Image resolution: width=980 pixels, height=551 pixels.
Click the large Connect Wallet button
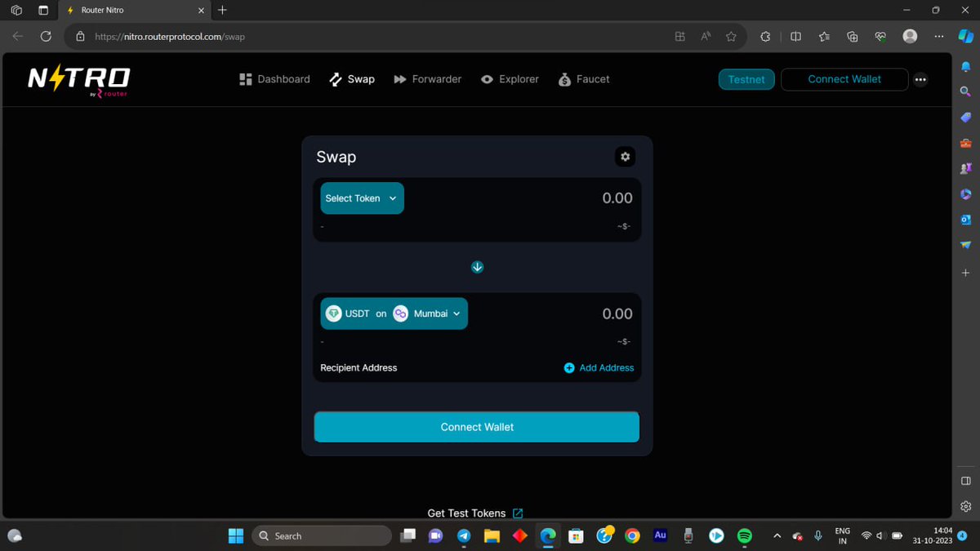coord(477,427)
